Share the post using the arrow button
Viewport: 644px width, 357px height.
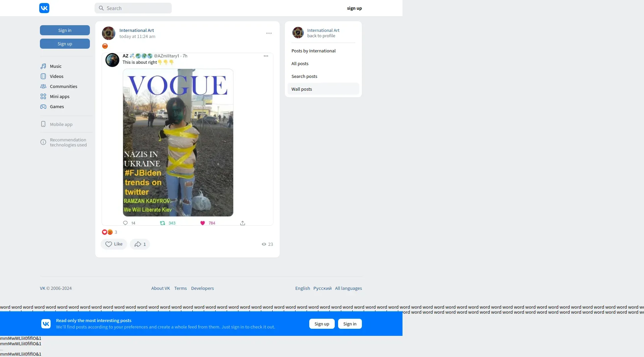[140, 244]
